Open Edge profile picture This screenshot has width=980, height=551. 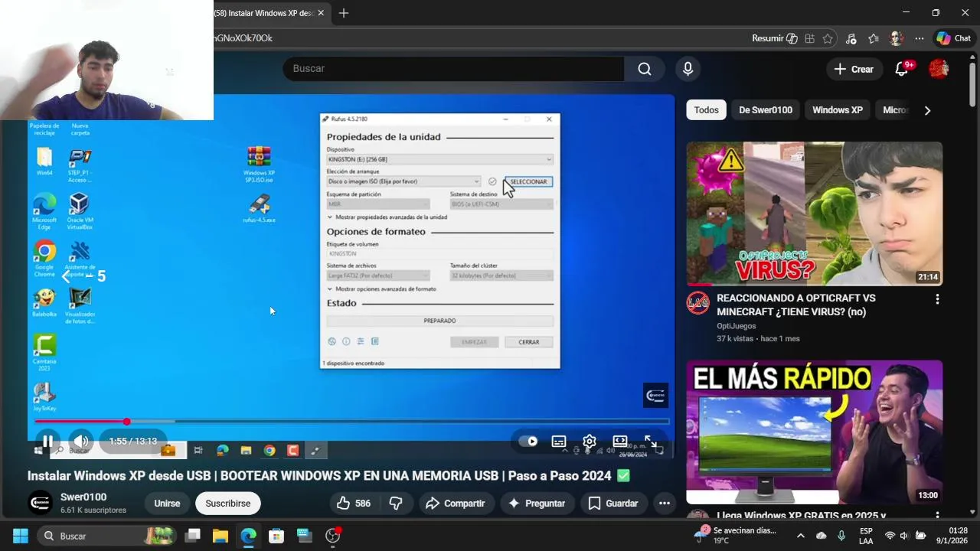pyautogui.click(x=896, y=38)
